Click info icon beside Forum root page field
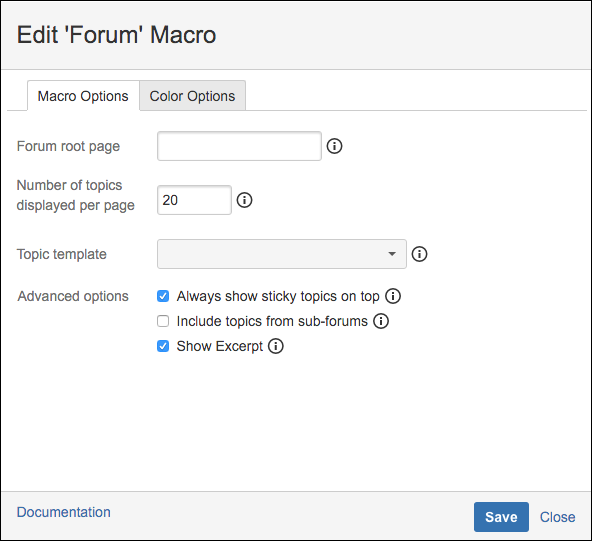This screenshot has width=592, height=541. point(334,146)
